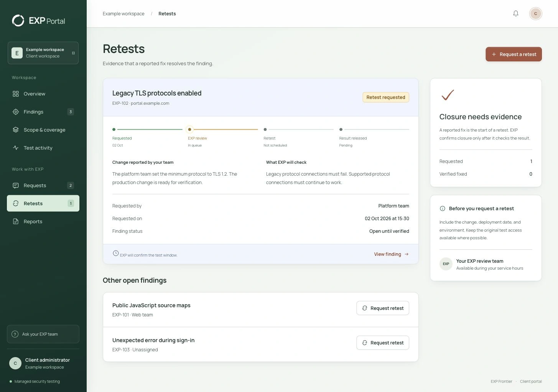The width and height of the screenshot is (558, 392).
Task: Open the notifications bell
Action: tap(516, 13)
